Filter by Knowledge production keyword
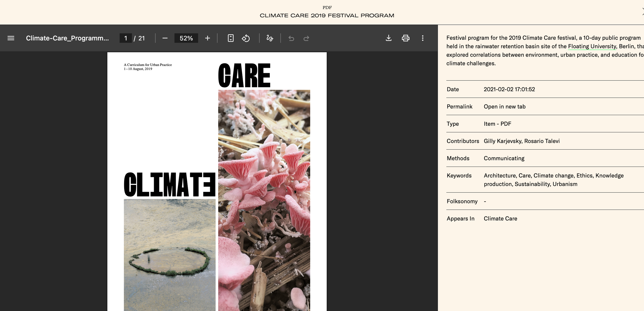This screenshot has height=311, width=644. [554, 180]
